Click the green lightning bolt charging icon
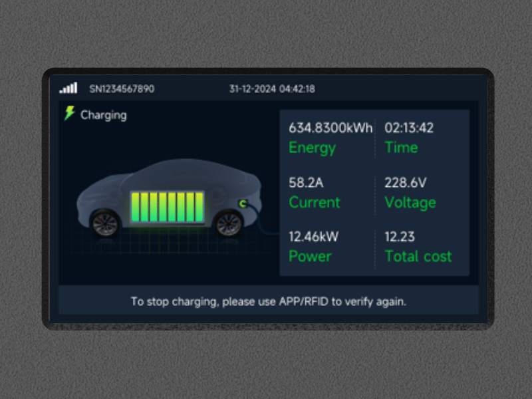This screenshot has height=399, width=532. (x=70, y=113)
